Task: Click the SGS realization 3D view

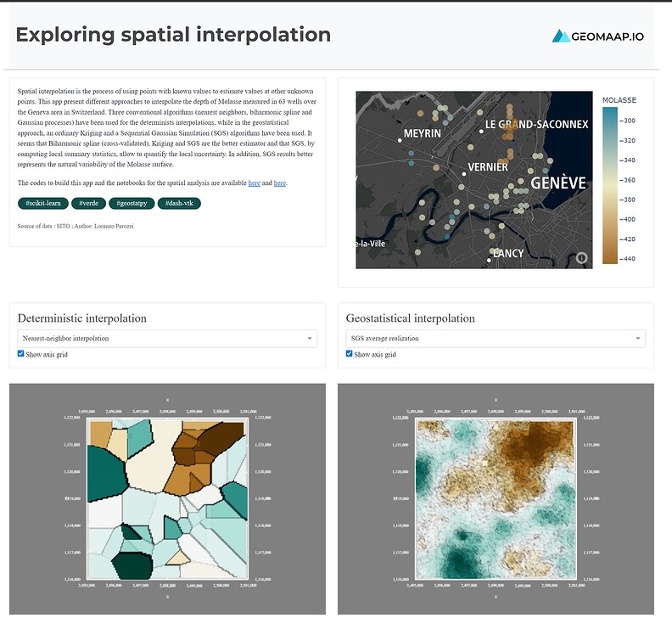Action: point(496,499)
